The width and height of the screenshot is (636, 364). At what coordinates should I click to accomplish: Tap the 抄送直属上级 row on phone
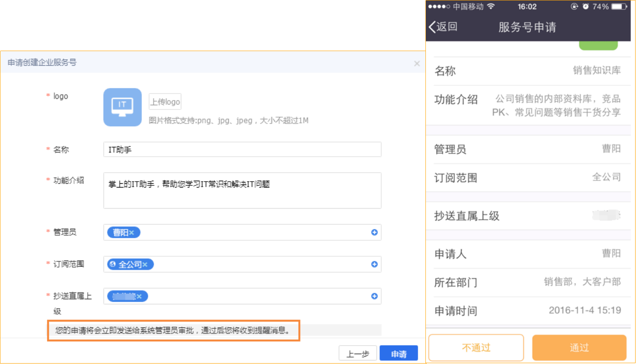click(528, 215)
